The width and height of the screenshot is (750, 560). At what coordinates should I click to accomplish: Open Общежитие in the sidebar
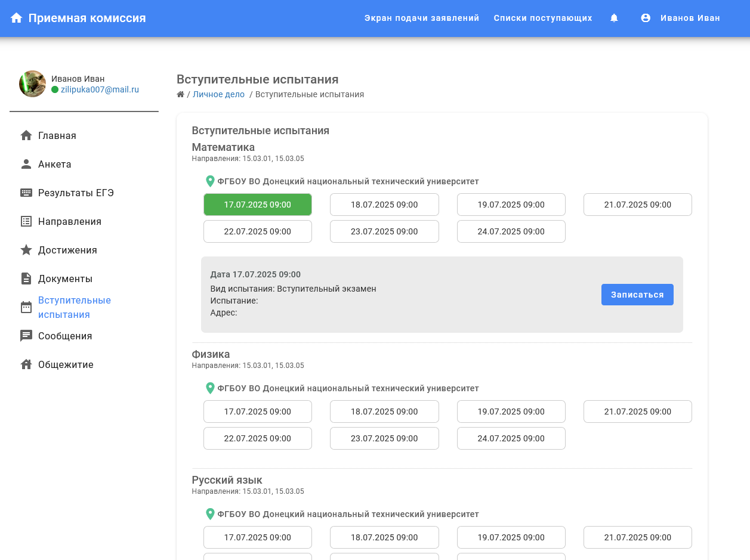[x=66, y=364]
